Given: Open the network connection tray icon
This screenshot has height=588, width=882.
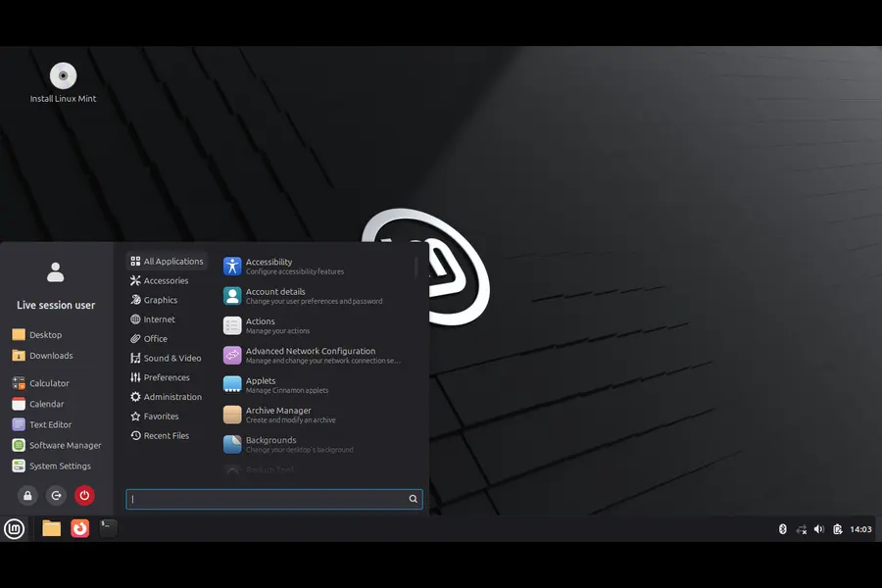Looking at the screenshot, I should tap(801, 529).
